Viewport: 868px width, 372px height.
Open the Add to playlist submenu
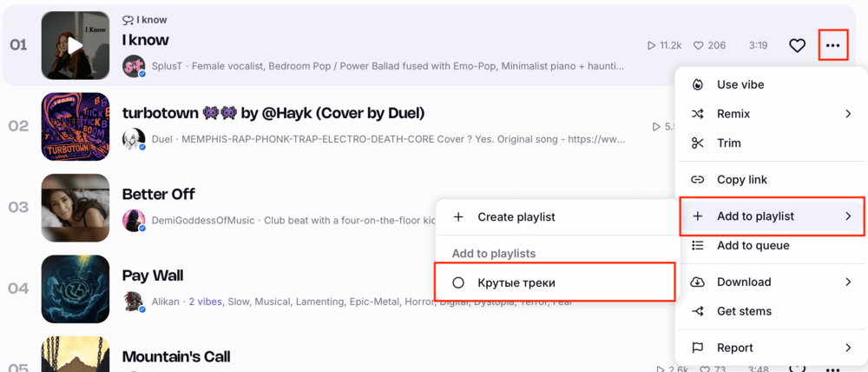(x=772, y=216)
